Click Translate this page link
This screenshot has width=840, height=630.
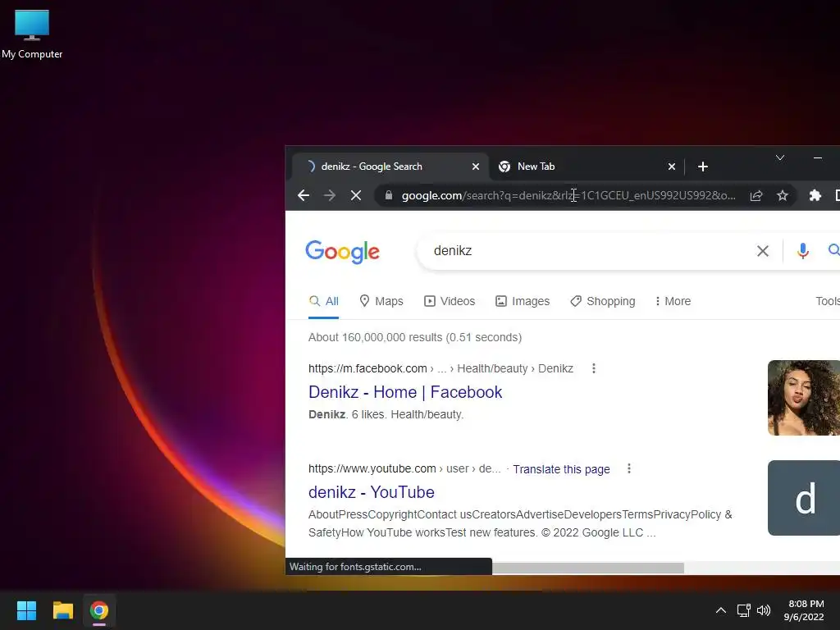(x=561, y=469)
